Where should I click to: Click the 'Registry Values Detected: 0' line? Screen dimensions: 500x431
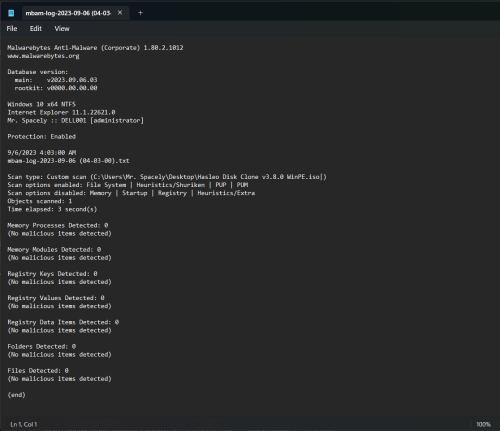pyautogui.click(x=56, y=298)
